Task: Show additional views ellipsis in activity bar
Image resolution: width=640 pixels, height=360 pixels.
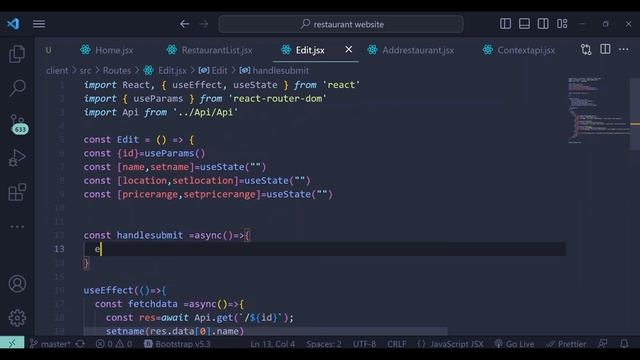Action: [17, 227]
